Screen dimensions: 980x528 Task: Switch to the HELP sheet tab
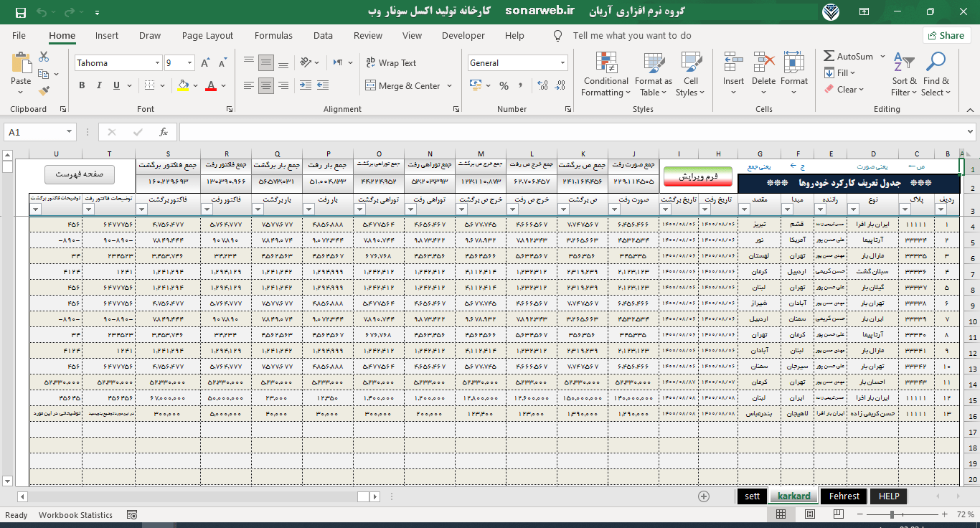pos(888,496)
